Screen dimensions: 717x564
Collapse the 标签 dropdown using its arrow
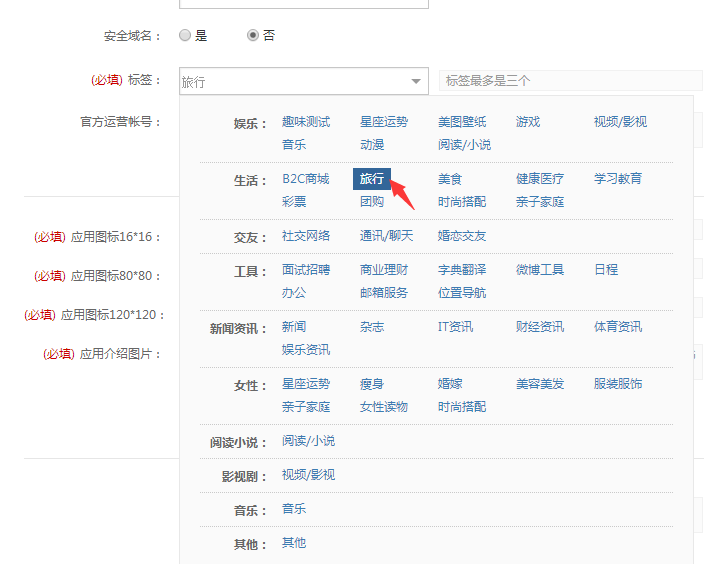click(416, 82)
